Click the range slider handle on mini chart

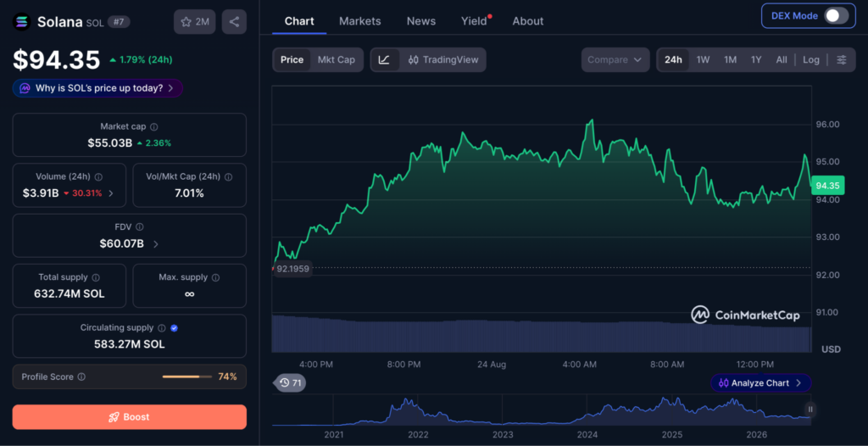pos(810,410)
